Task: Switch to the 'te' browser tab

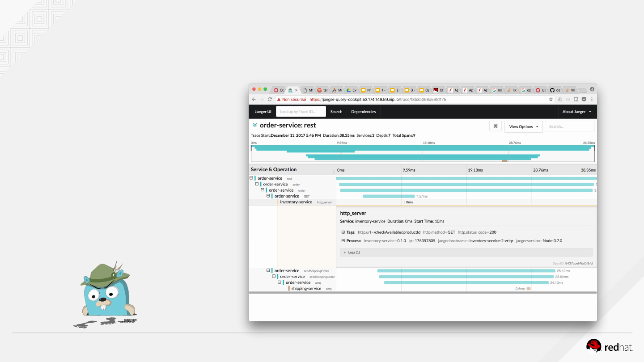Action: pyautogui.click(x=322, y=90)
